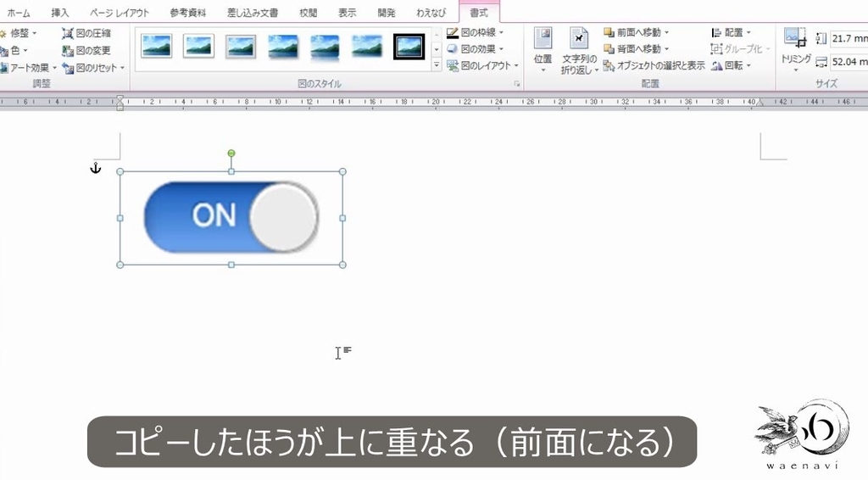The image size is (868, 480).
Task: Open 図の効果 picture effects menu
Action: 475,48
